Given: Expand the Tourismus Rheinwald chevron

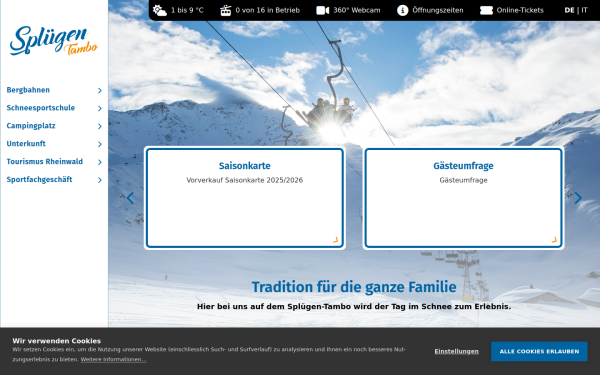Looking at the screenshot, I should [x=99, y=162].
